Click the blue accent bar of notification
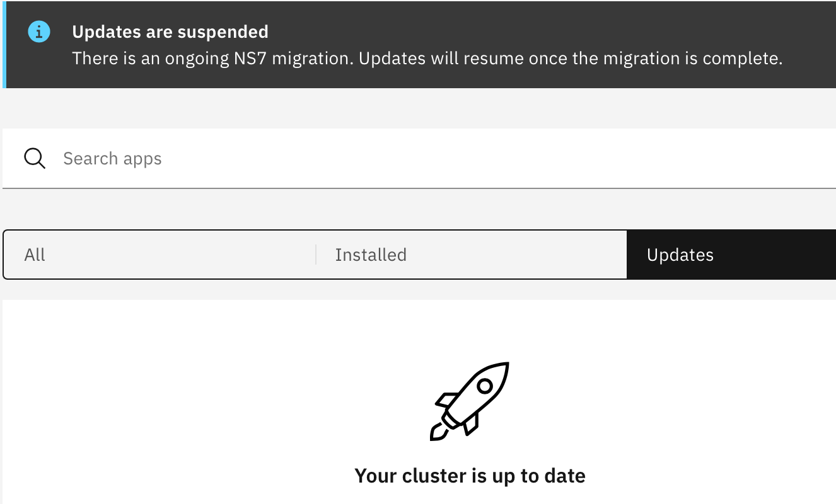This screenshot has width=836, height=504. [x=4, y=44]
